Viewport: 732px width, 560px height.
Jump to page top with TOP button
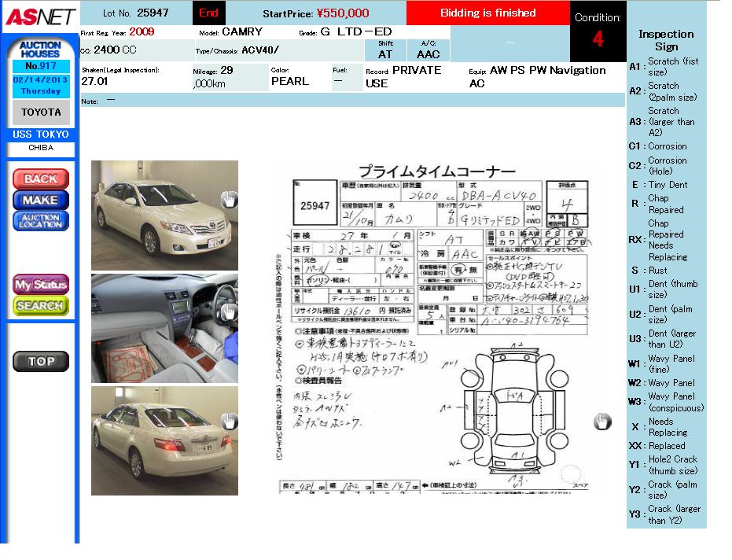tap(41, 362)
